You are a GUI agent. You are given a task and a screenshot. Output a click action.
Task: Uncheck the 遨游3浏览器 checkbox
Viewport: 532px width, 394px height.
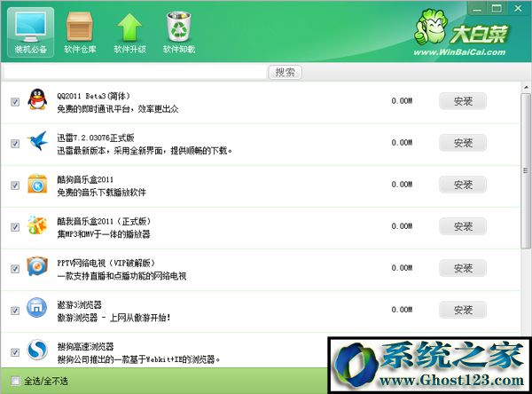point(15,311)
